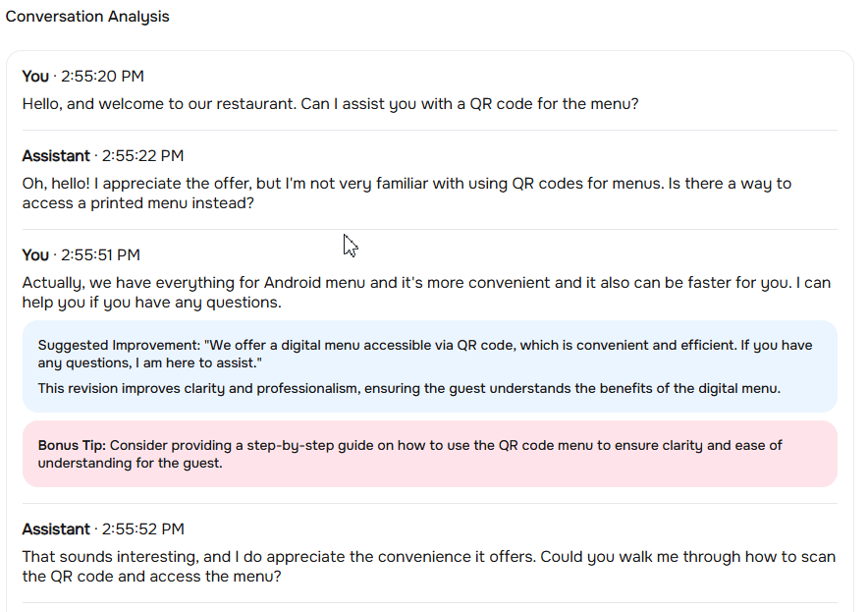Click the 'help you if you have any questions' line

tap(152, 303)
